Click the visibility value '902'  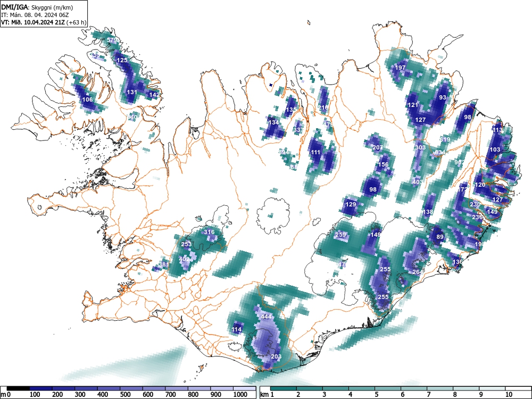(x=460, y=162)
